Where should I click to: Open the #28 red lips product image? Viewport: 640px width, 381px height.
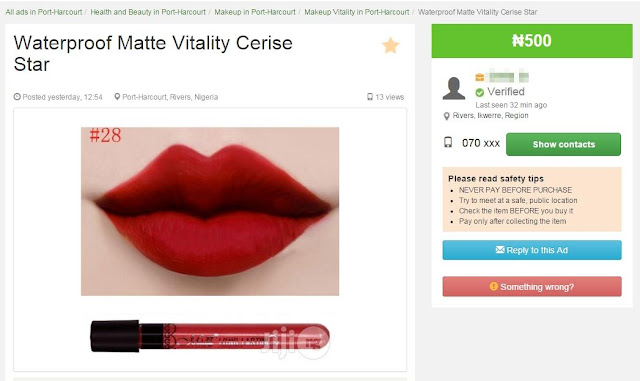(x=210, y=211)
